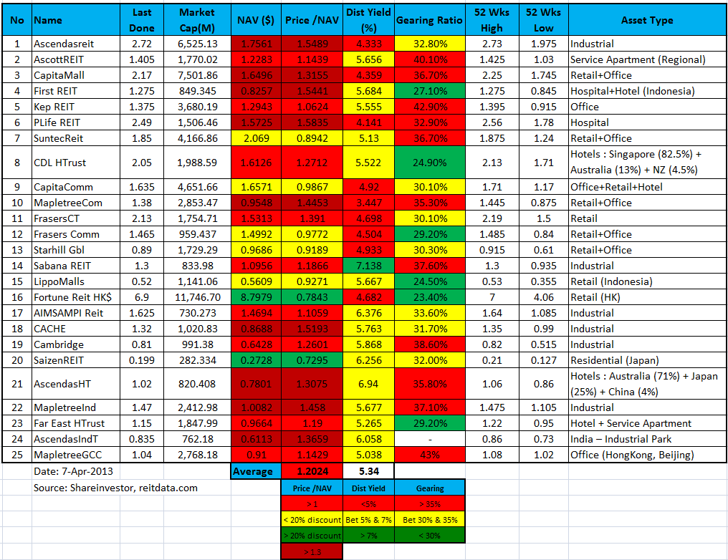Select the 'Date: 7-Apr-2013' cell
This screenshot has height=560, width=728.
(x=76, y=471)
